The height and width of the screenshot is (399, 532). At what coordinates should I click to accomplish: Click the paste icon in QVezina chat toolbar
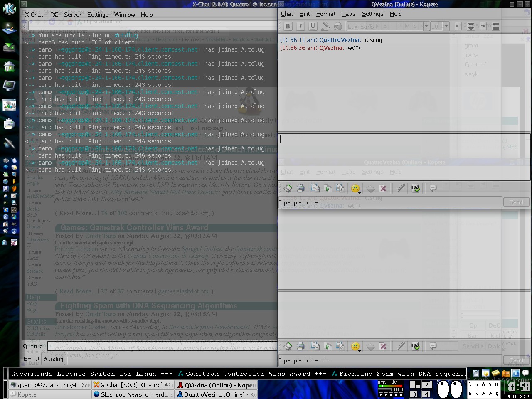click(x=340, y=188)
